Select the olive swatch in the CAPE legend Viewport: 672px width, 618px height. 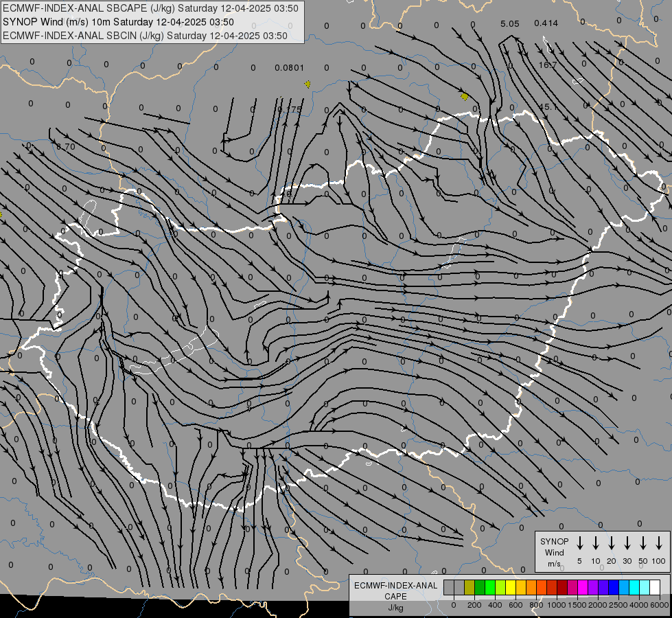pyautogui.click(x=470, y=587)
